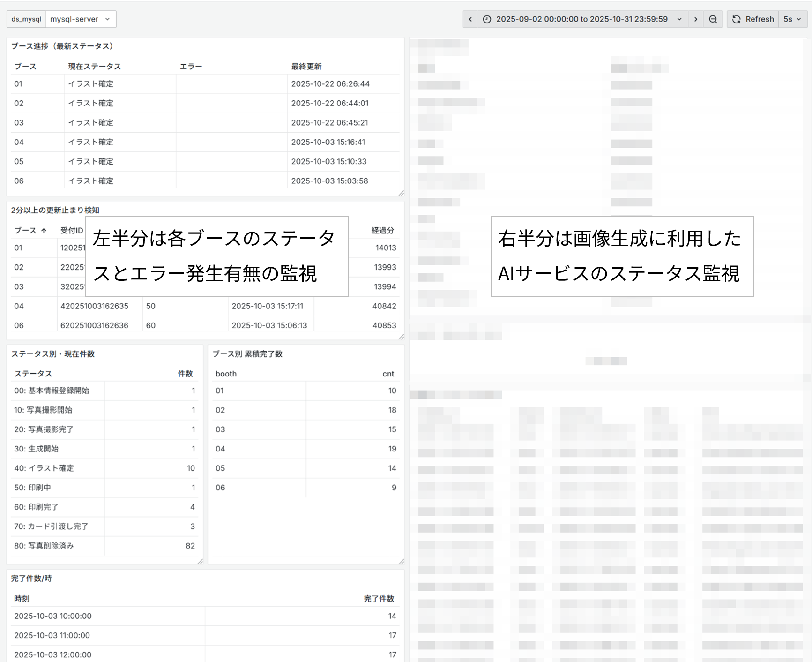Sort by 経過分 column header
812x662 pixels.
(x=382, y=230)
